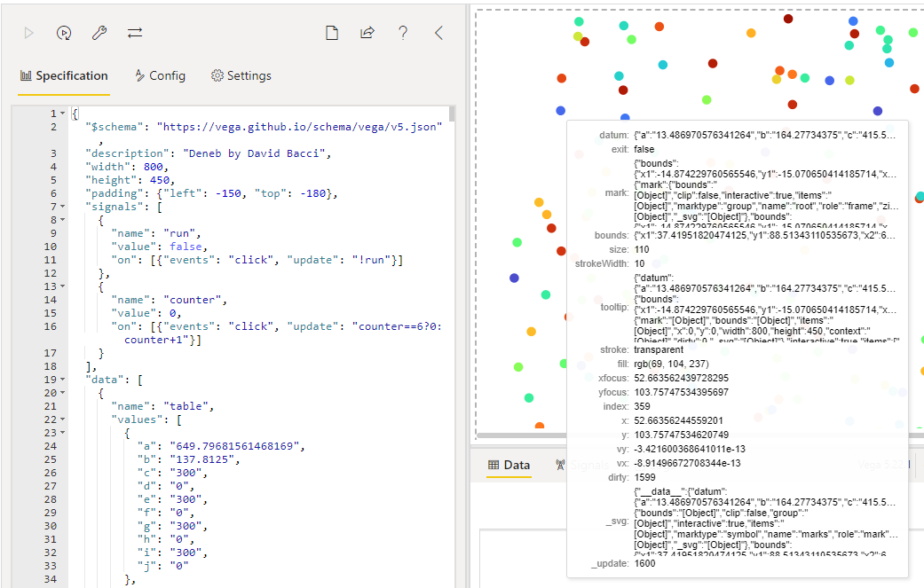The image size is (924, 588).
Task: Click the tooltip size value 110
Action: (x=641, y=249)
